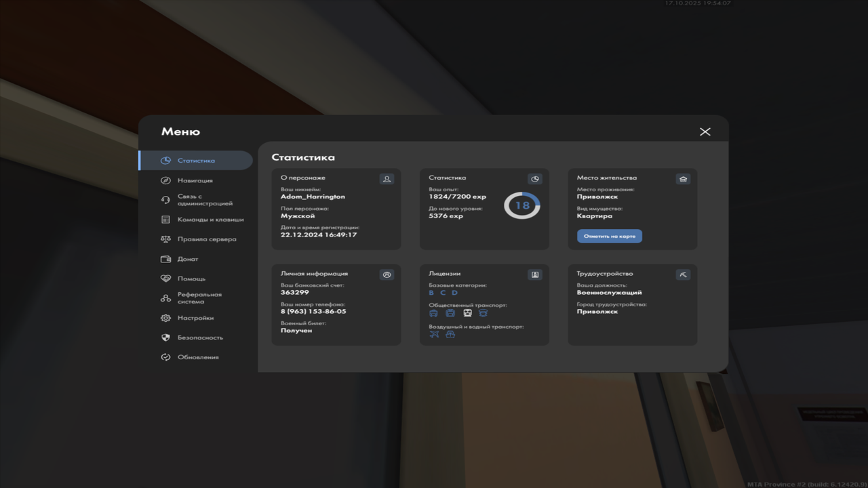
Task: Click the heart handshake icon beside Помощь
Action: (165, 279)
